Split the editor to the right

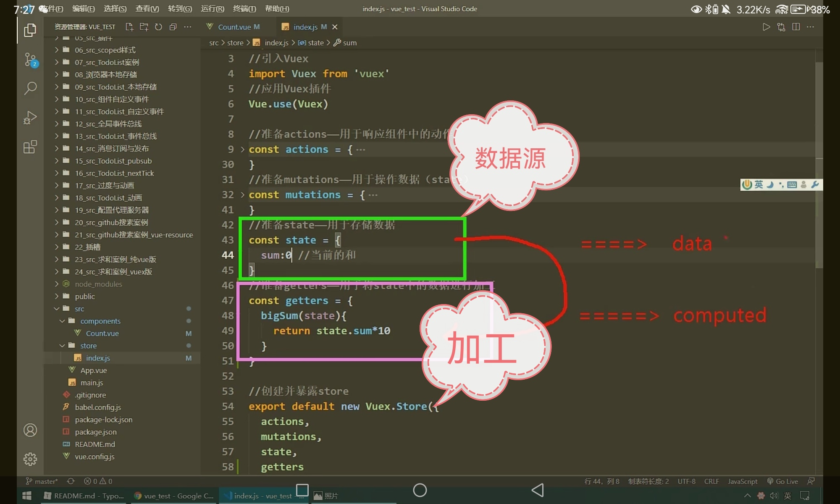[x=795, y=27]
